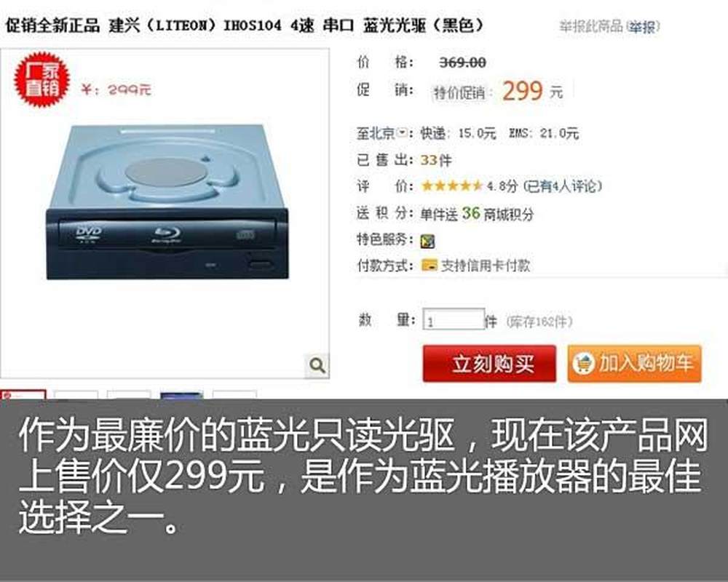Viewport: 728px width, 582px height.
Task: Select the dark blue fourth thumbnail
Action: coord(181,396)
